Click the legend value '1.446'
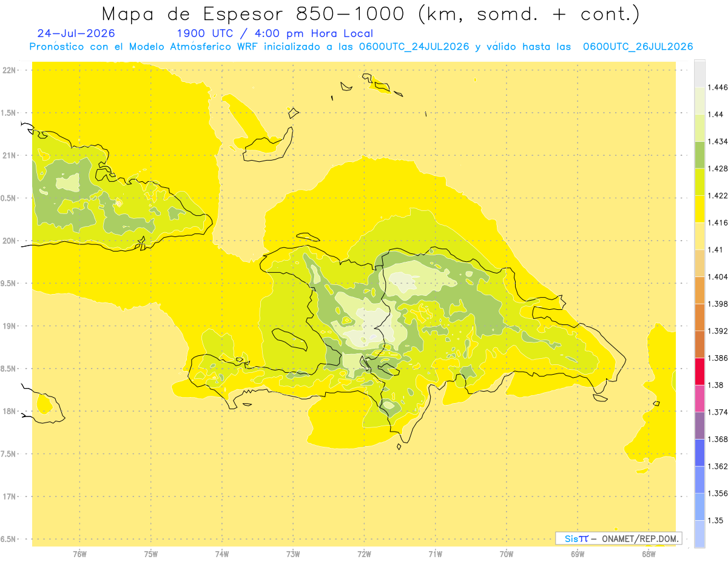728x562 pixels. pos(718,87)
